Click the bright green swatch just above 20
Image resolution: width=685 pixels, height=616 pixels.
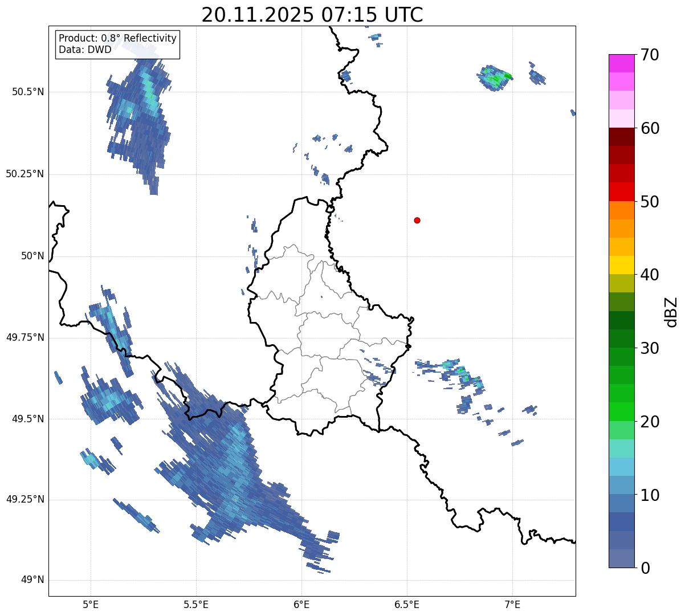pyautogui.click(x=621, y=411)
